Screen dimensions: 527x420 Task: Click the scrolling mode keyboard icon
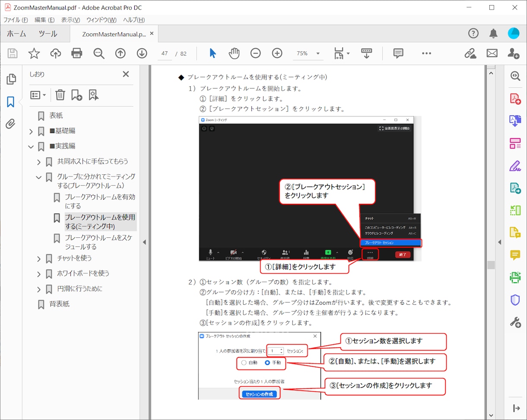click(x=366, y=53)
